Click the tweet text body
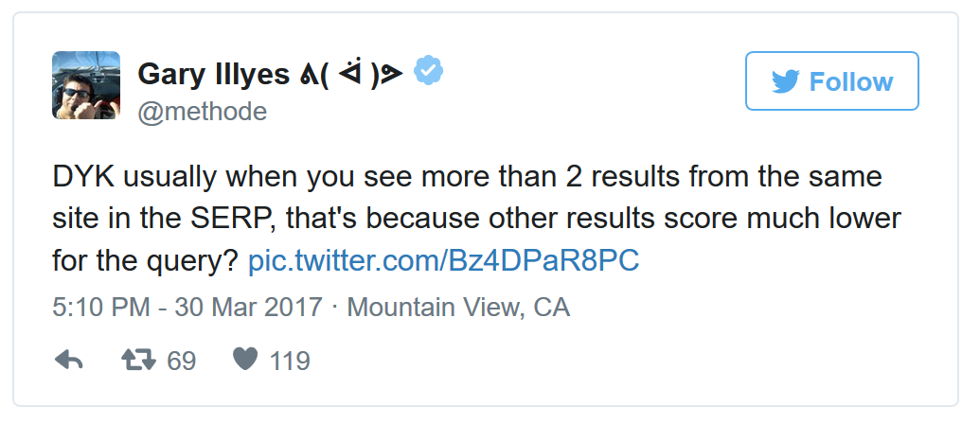The width and height of the screenshot is (980, 424). (473, 220)
